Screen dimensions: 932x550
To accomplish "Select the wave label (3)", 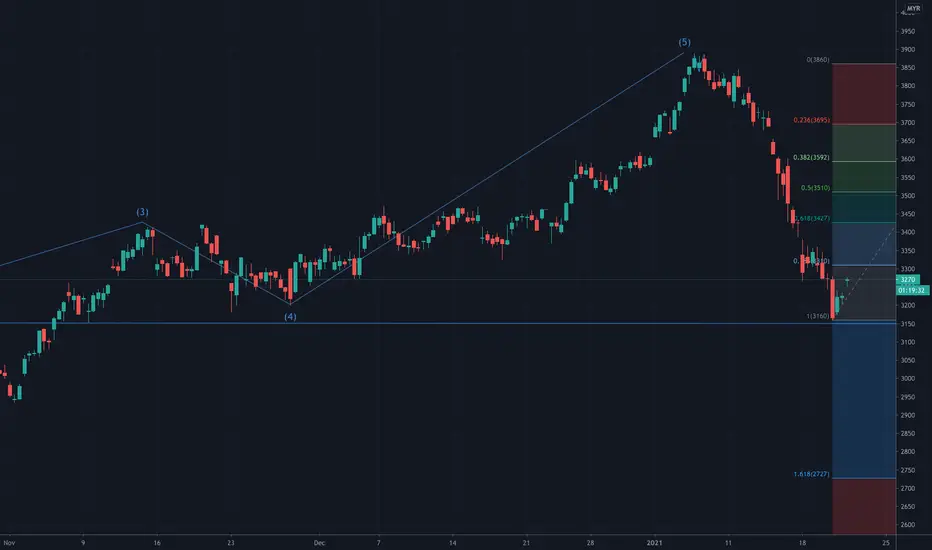I will point(143,212).
